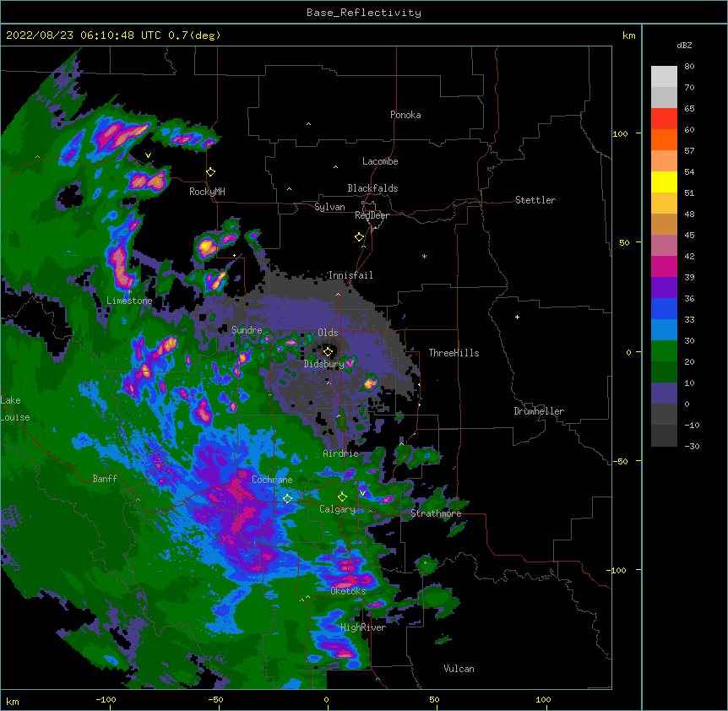Click the -100 tick on bottom axis
The height and width of the screenshot is (711, 728).
(x=106, y=699)
